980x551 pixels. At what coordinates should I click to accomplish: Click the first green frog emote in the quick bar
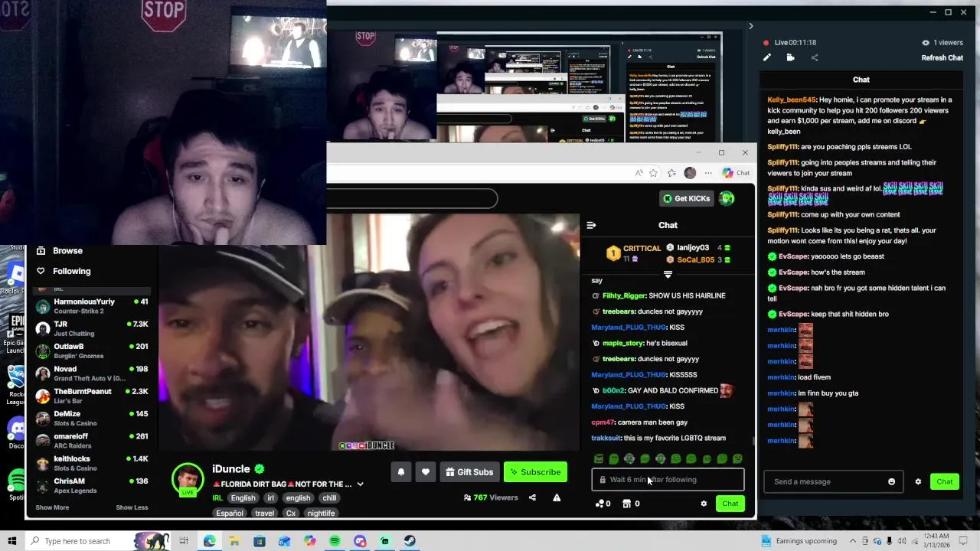coord(599,458)
